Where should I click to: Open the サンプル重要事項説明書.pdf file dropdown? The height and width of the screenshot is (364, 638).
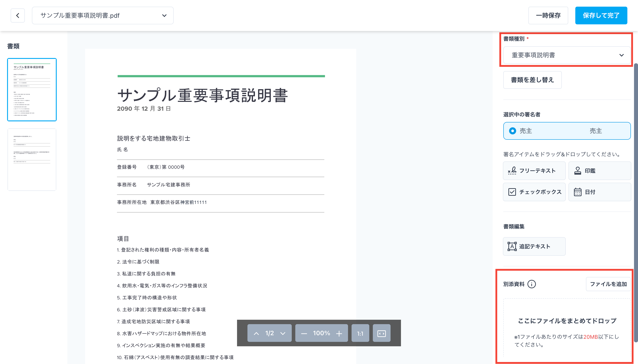(x=103, y=15)
